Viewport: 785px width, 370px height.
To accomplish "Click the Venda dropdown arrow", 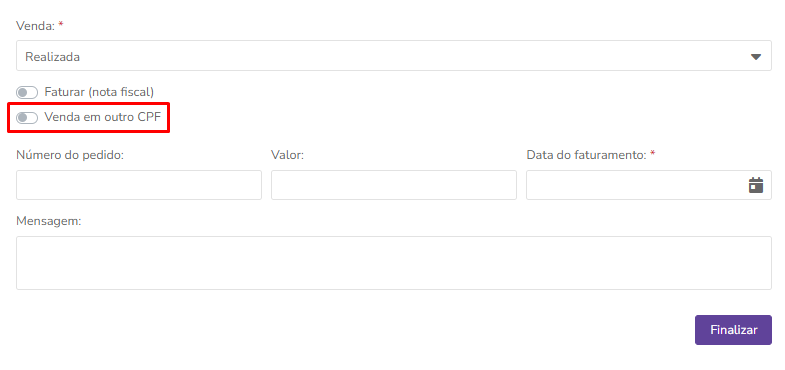I will 755,57.
